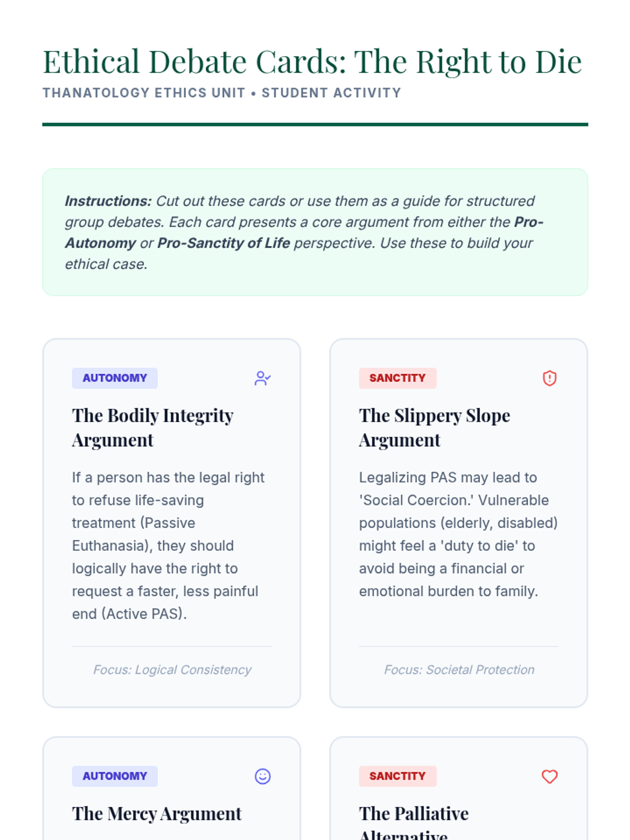
Task: Click the bold Pro-Sanctity of Life text
Action: [x=224, y=243]
